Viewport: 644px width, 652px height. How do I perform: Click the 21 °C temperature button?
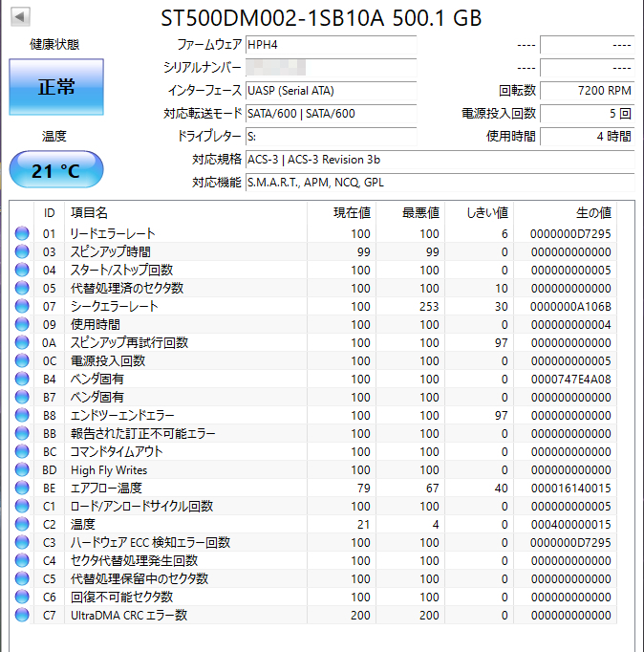[x=56, y=169]
